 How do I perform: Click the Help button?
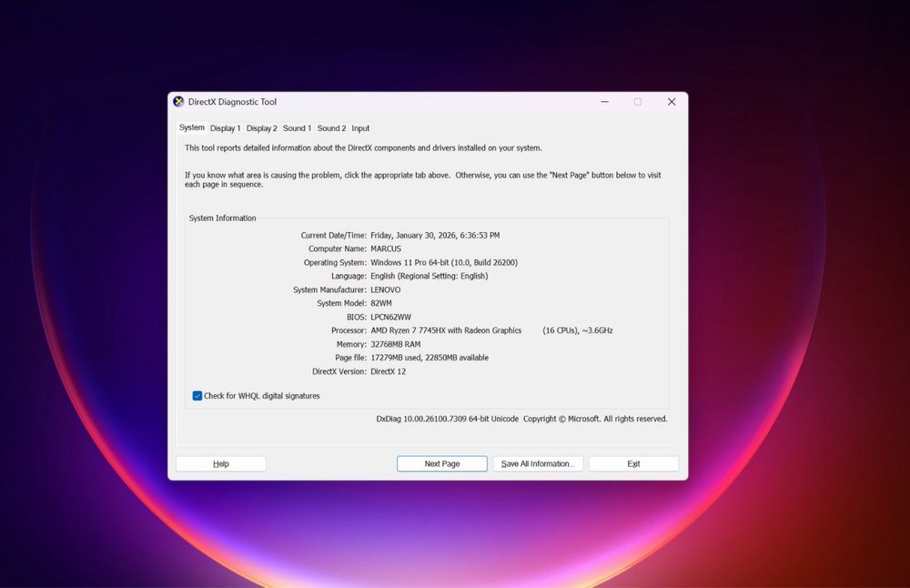tap(221, 464)
